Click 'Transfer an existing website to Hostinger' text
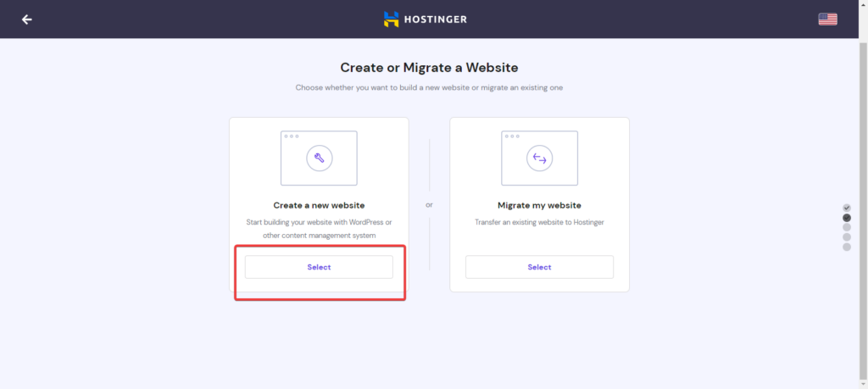Screen dimensions: 868x389 (539, 222)
